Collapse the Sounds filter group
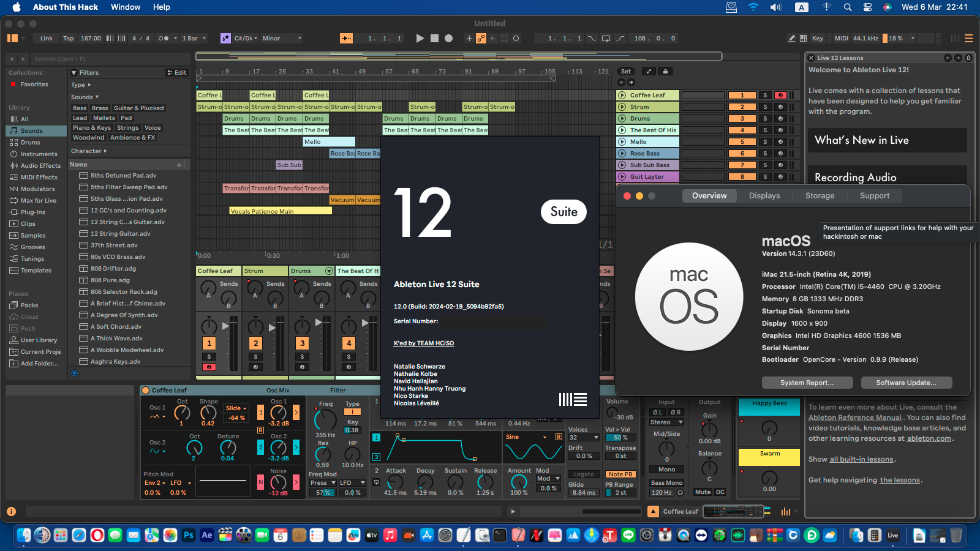This screenshot has height=551, width=980. point(85,97)
